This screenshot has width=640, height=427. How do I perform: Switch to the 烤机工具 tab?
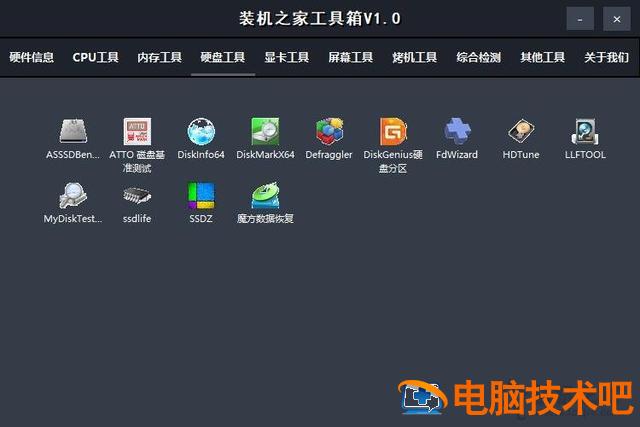pos(415,57)
